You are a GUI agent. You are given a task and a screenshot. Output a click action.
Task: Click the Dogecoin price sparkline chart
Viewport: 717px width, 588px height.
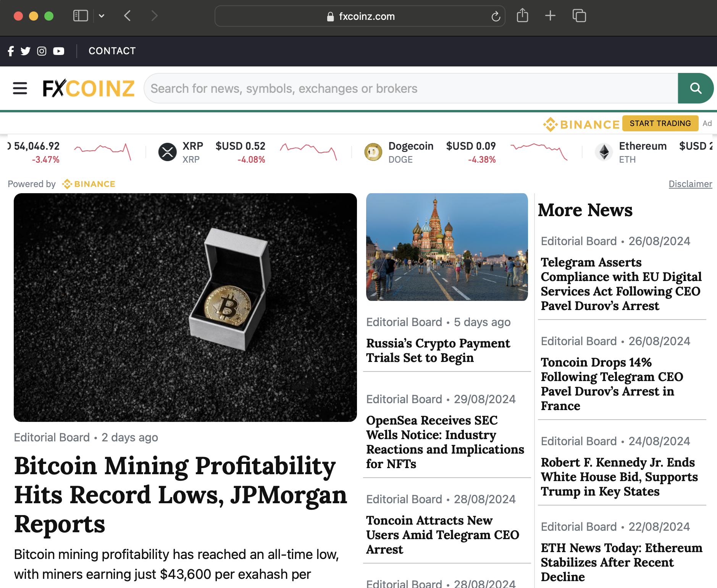point(539,152)
